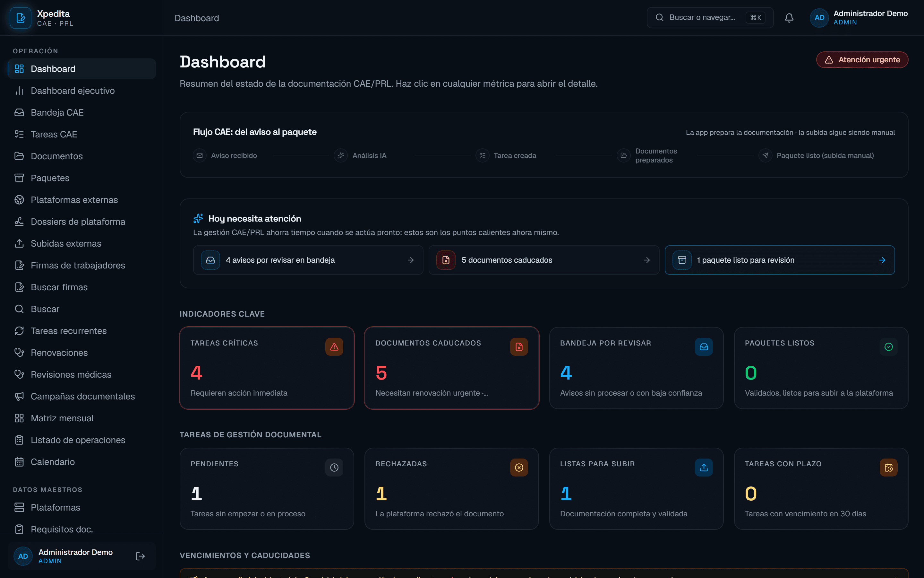The width and height of the screenshot is (924, 578).
Task: Open Plataformas under Datos maestros
Action: 82,508
